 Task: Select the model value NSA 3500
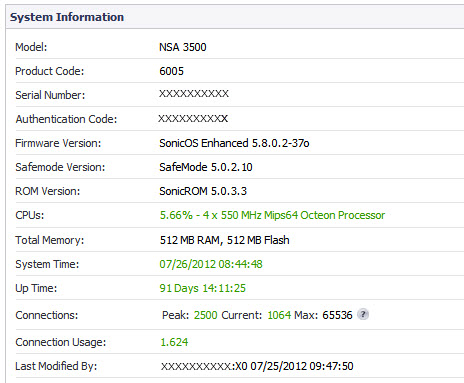click(x=183, y=47)
